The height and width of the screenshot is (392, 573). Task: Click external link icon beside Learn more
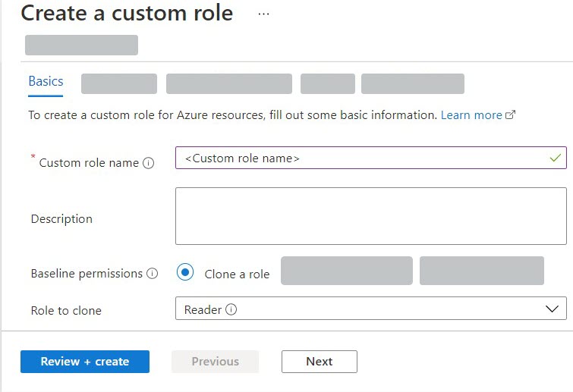tap(511, 115)
